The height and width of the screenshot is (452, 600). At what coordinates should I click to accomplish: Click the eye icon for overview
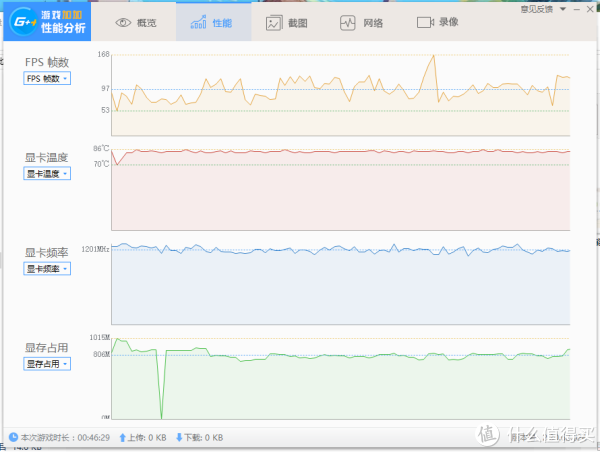pyautogui.click(x=123, y=23)
